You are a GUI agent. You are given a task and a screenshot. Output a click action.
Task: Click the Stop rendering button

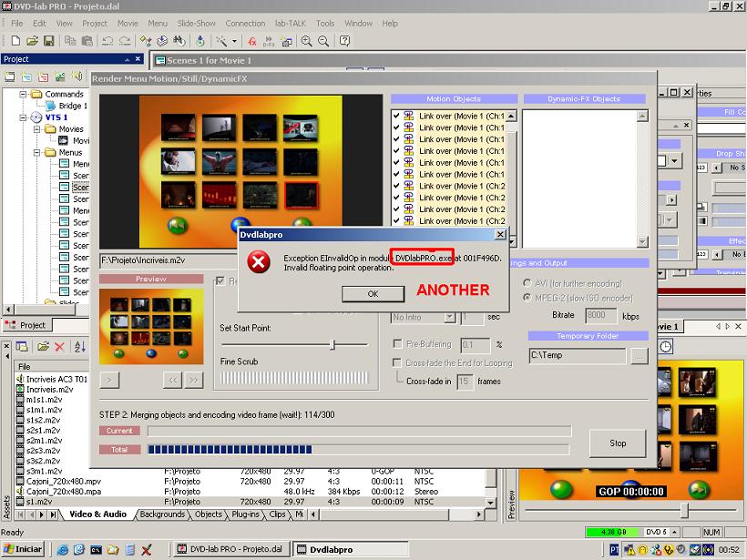618,443
